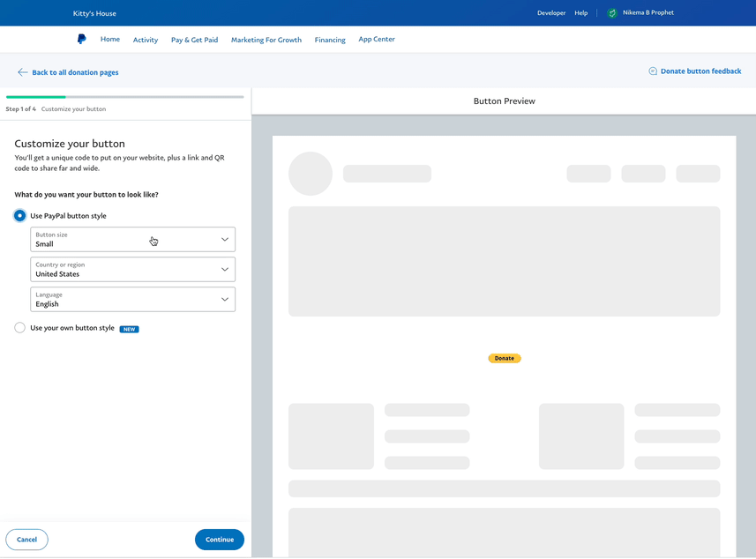Click the green profile shield icon

(612, 13)
